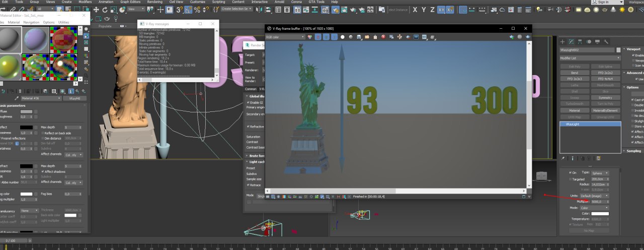Click the Sign In button
644x250 pixels.
603,2
